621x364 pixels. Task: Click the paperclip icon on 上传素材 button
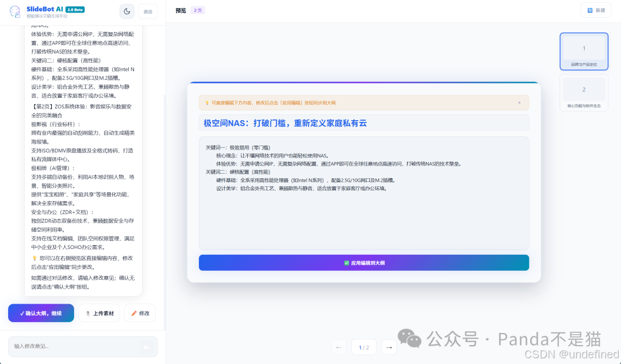pos(88,313)
